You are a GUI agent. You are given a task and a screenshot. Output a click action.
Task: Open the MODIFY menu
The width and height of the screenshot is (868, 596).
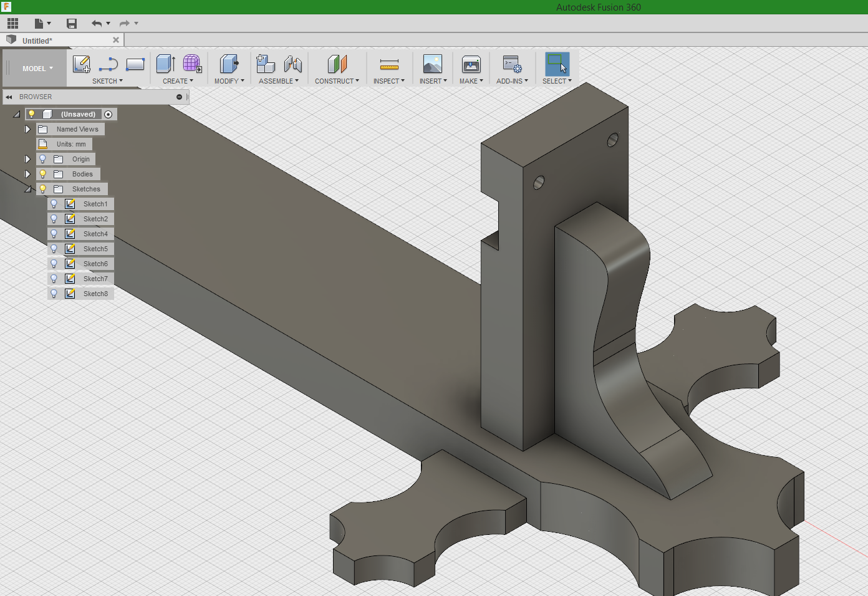[229, 81]
